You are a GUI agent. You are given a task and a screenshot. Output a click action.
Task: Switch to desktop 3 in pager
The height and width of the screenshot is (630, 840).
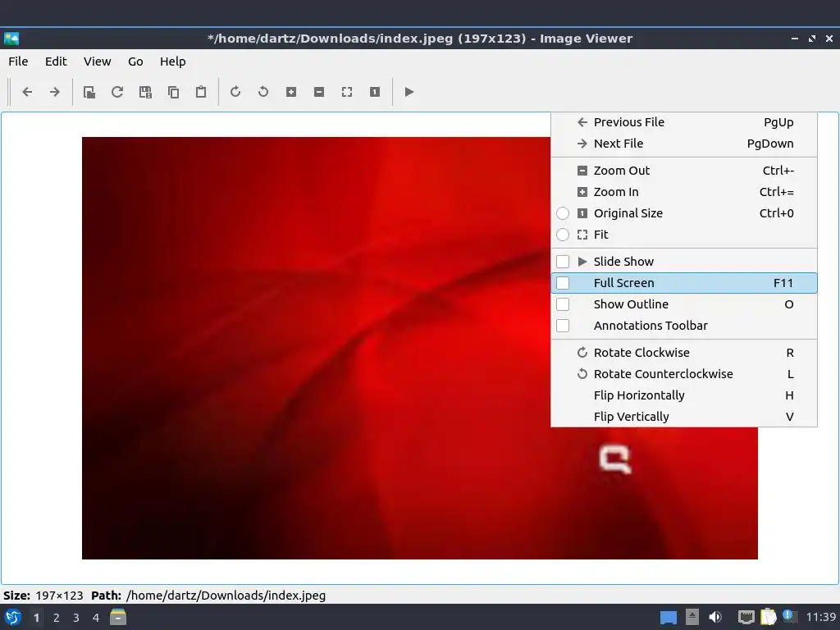click(x=76, y=618)
